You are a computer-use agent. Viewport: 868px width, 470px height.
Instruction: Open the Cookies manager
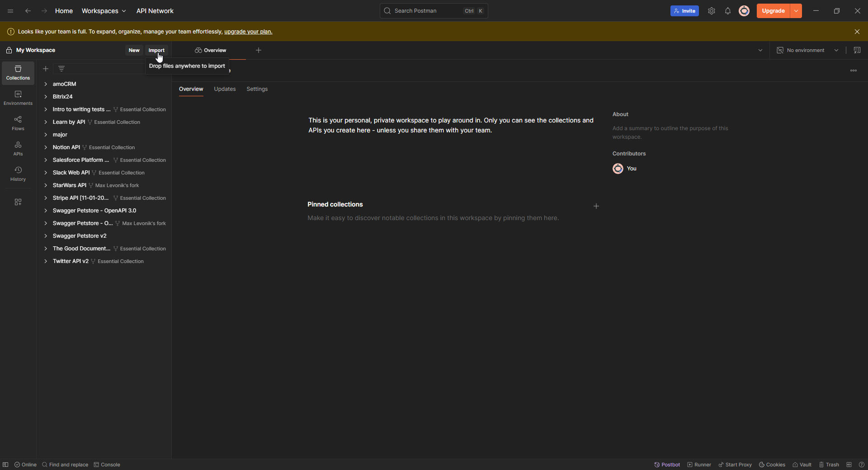point(772,465)
